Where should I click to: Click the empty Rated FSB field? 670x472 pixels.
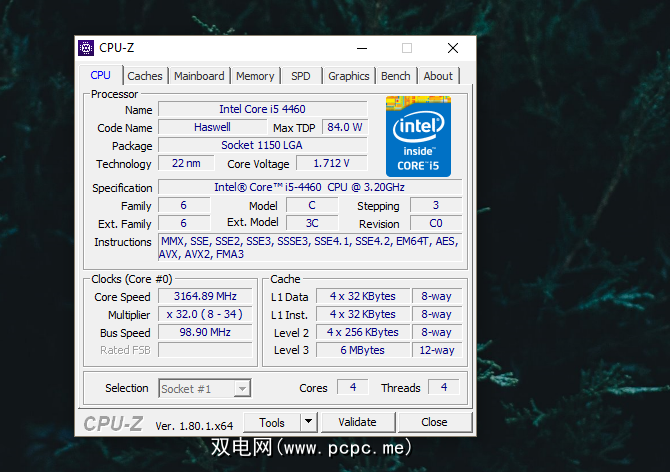(x=205, y=350)
